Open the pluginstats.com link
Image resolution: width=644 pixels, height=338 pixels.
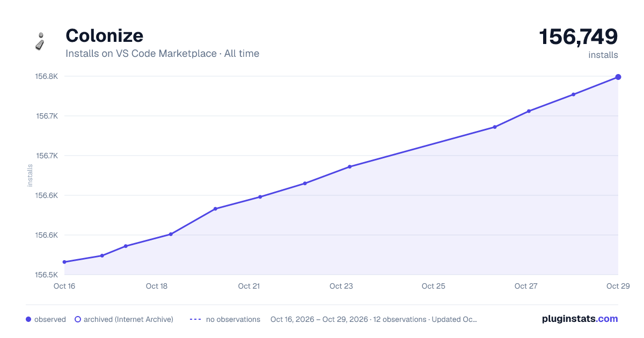[x=580, y=319]
